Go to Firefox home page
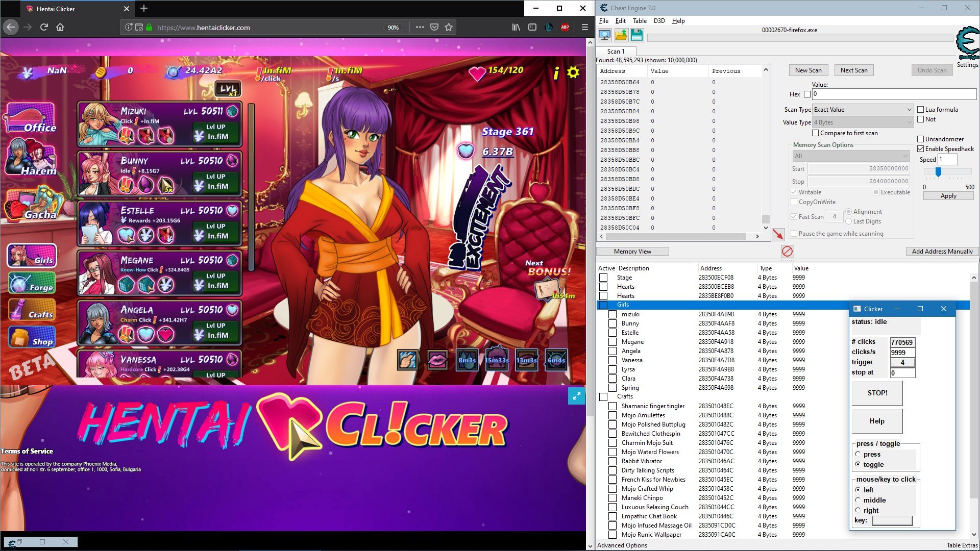980x551 pixels. click(x=60, y=27)
